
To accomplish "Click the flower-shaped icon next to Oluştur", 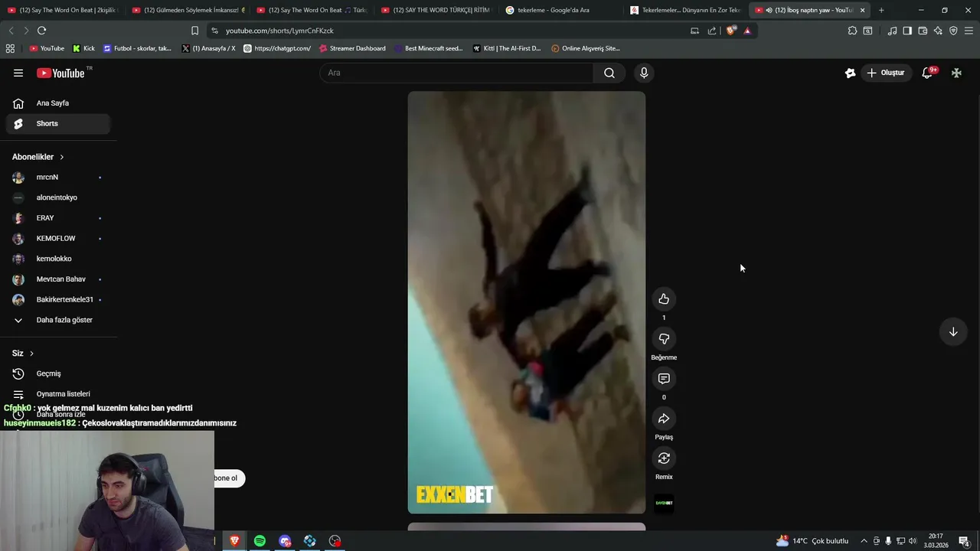I will tap(850, 73).
